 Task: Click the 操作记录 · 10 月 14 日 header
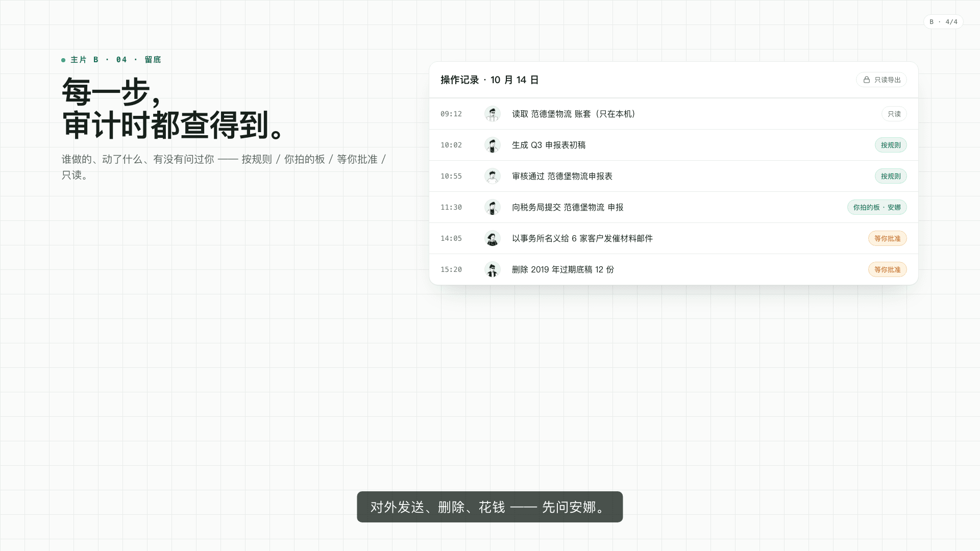coord(489,80)
